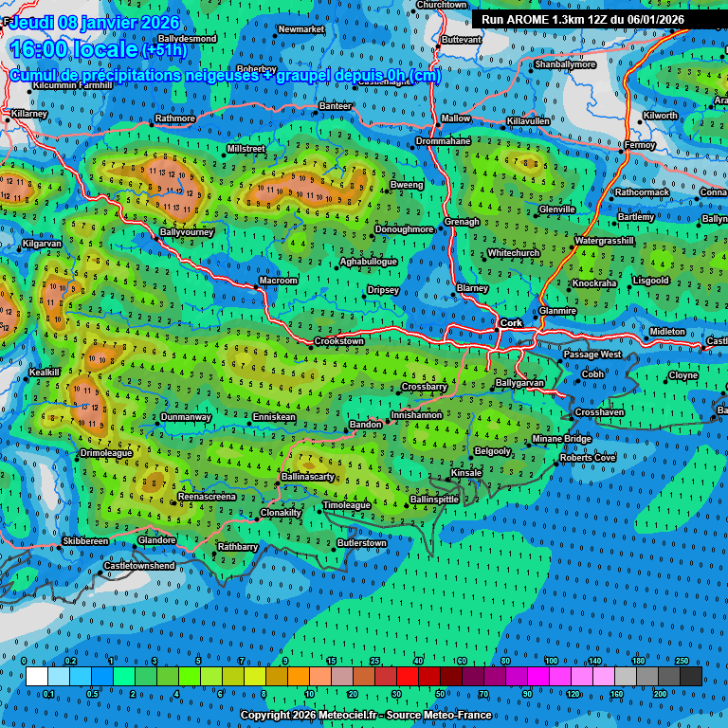Screen dimensions: 728x728
Task: Select the Crookstown label
Action: click(339, 341)
